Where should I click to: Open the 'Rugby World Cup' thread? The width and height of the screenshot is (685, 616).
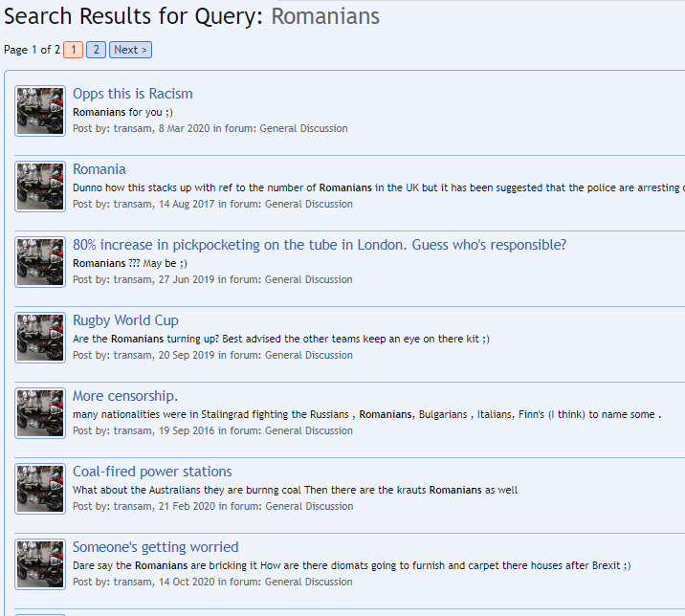tap(125, 320)
